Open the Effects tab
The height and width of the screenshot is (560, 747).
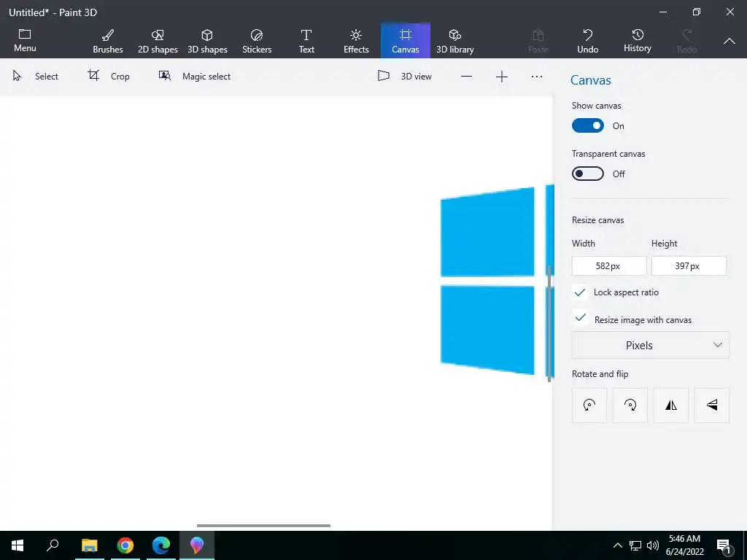coord(356,42)
